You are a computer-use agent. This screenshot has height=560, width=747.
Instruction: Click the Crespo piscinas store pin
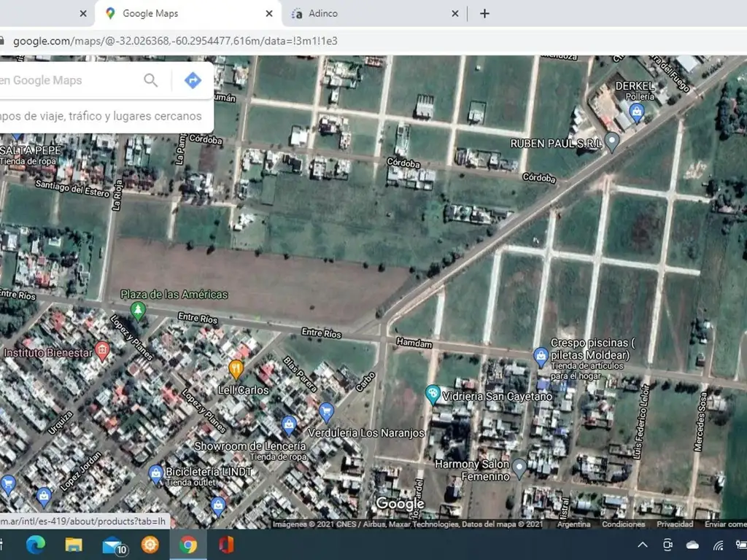[x=541, y=357]
